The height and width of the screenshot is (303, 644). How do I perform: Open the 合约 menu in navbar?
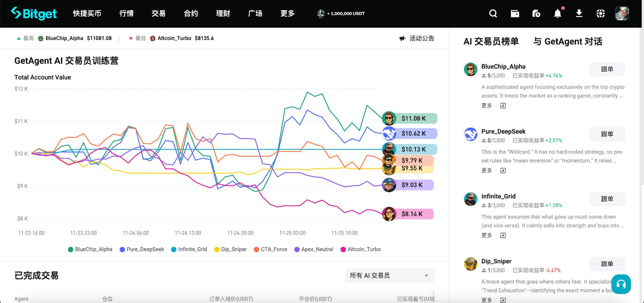click(x=191, y=13)
